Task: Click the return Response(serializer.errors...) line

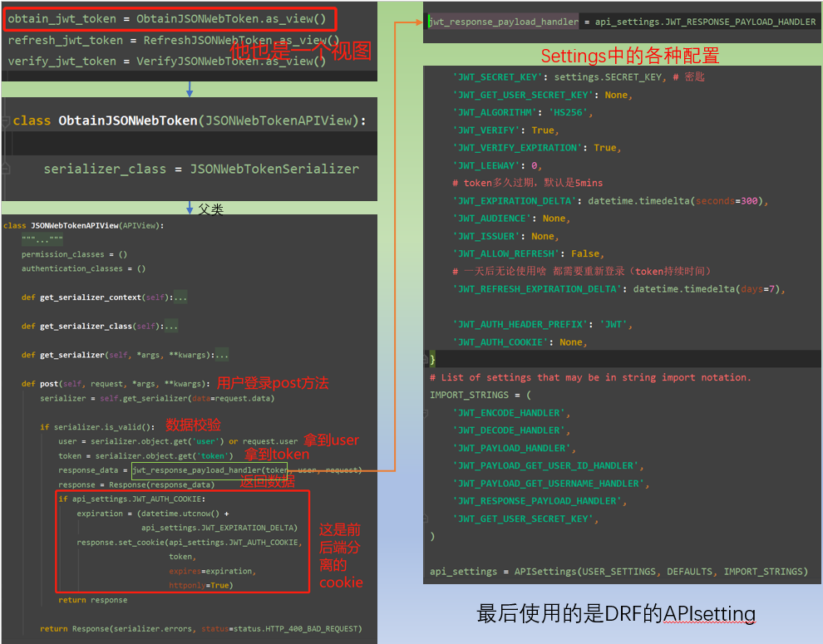Action: coord(201,629)
